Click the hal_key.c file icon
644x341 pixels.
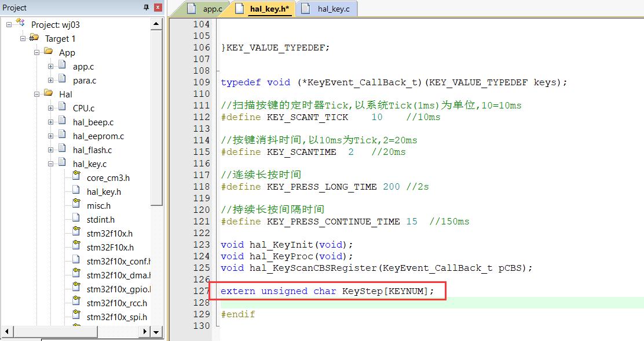click(62, 162)
